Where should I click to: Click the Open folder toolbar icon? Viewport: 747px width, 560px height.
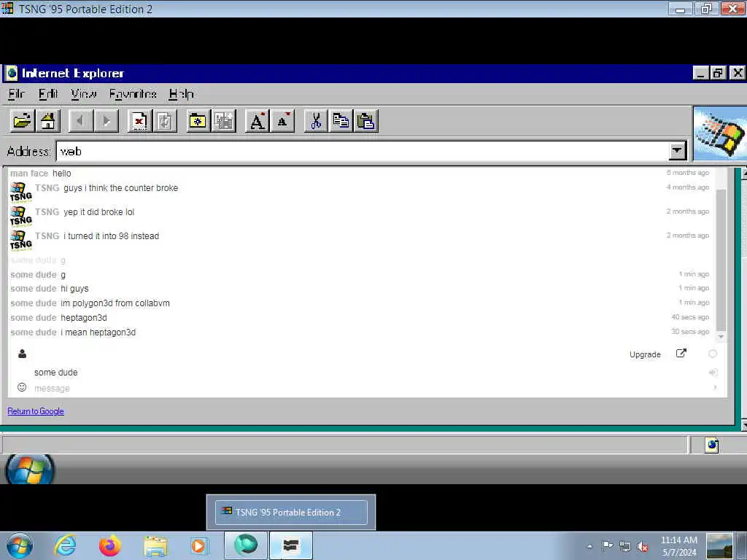[x=23, y=121]
